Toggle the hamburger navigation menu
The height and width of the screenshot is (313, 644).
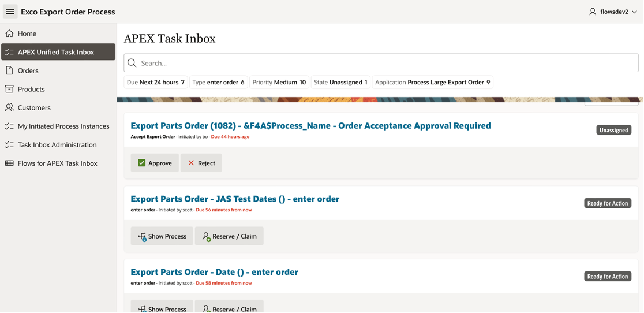(x=10, y=12)
